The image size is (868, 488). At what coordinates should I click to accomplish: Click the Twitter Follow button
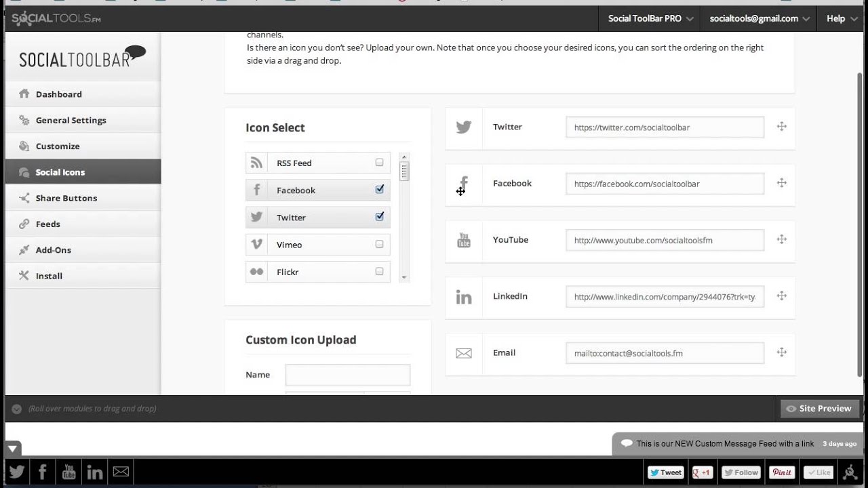741,472
